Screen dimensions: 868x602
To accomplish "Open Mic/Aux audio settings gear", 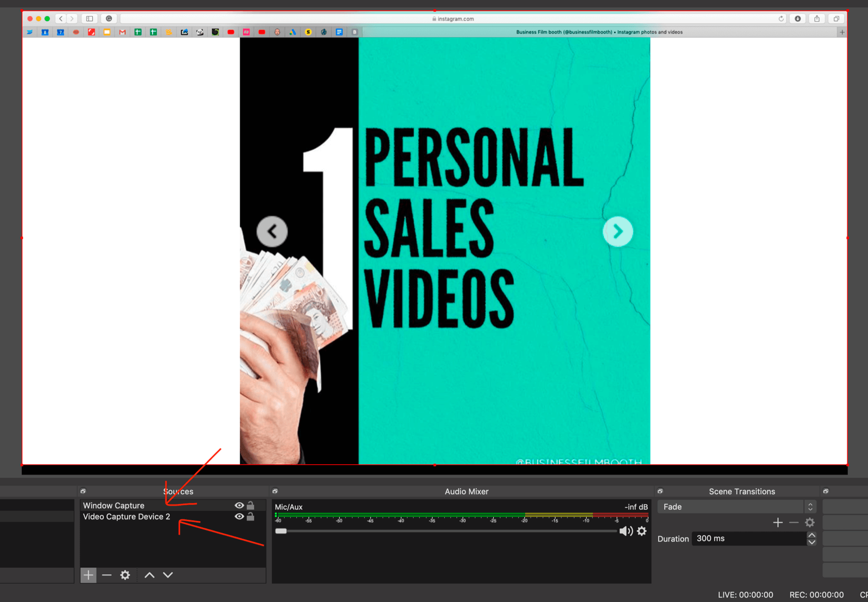I will pos(642,531).
